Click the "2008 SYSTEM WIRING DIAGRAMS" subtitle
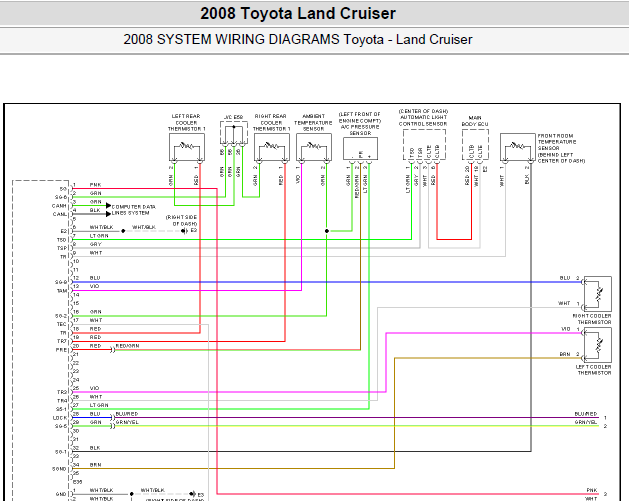Screen dimensions: 629x501 click(231, 39)
